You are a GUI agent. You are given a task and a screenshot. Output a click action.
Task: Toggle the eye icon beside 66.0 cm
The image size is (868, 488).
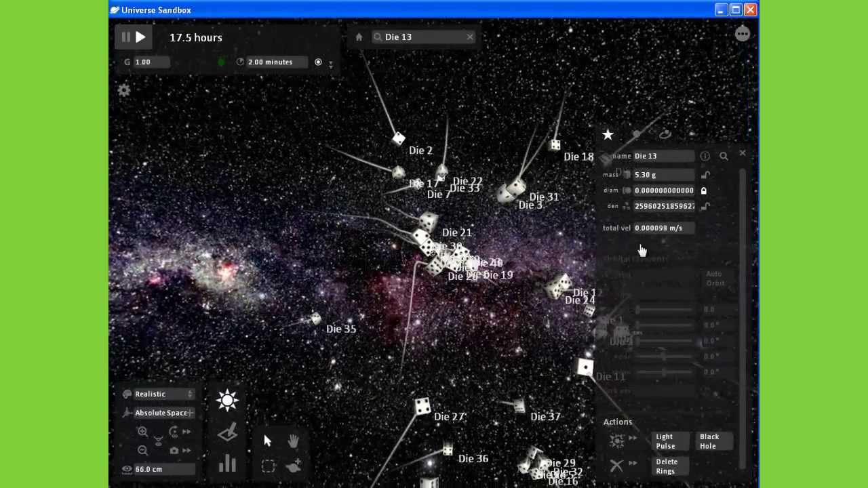(x=127, y=469)
